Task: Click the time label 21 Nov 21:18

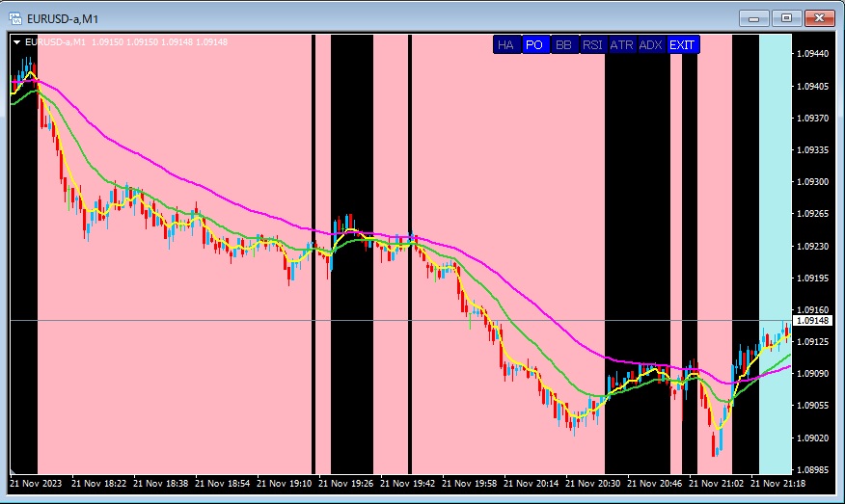Action: pyautogui.click(x=778, y=483)
